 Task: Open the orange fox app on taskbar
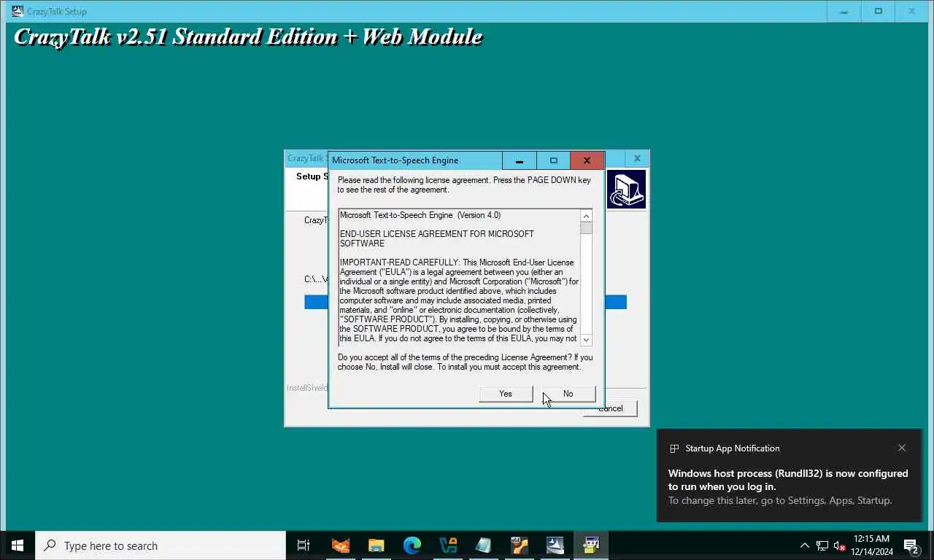pyautogui.click(x=340, y=545)
